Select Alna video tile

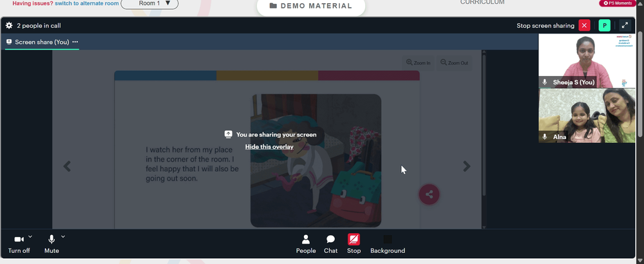[587, 116]
